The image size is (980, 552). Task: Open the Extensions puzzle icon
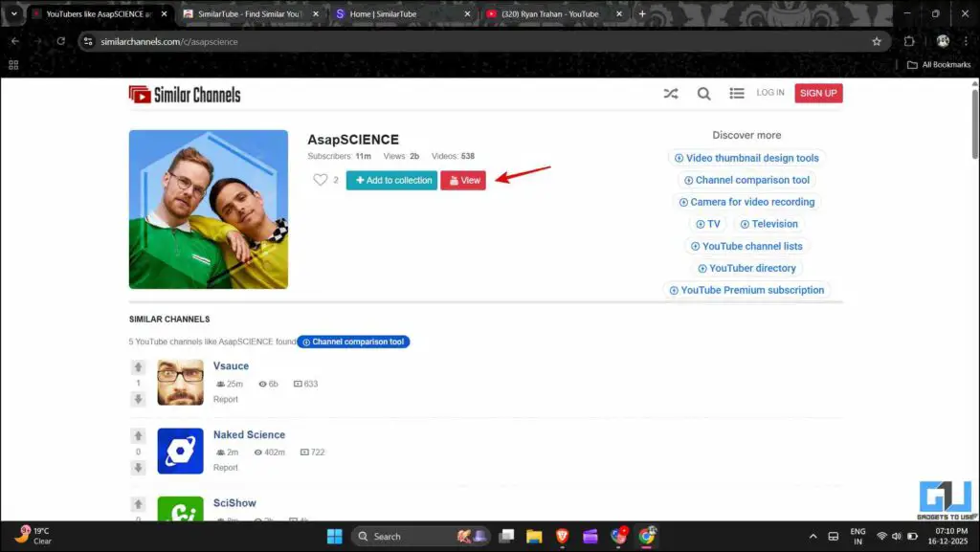909,42
